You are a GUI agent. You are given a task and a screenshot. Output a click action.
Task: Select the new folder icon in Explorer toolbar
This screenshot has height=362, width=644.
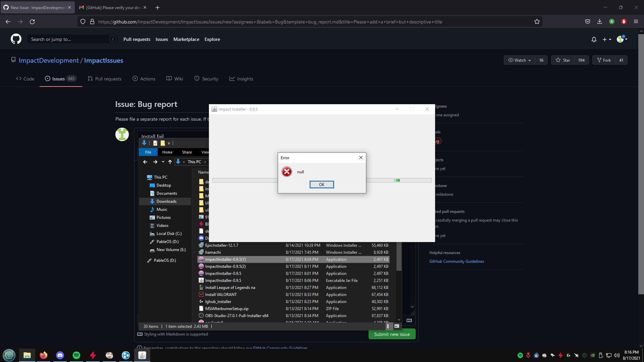pos(163,143)
